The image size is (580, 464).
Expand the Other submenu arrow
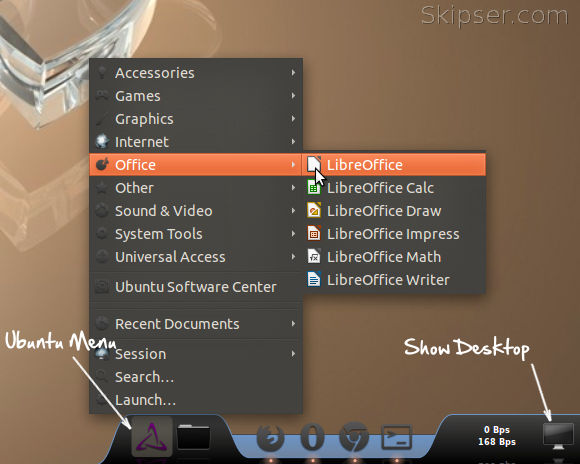293,188
